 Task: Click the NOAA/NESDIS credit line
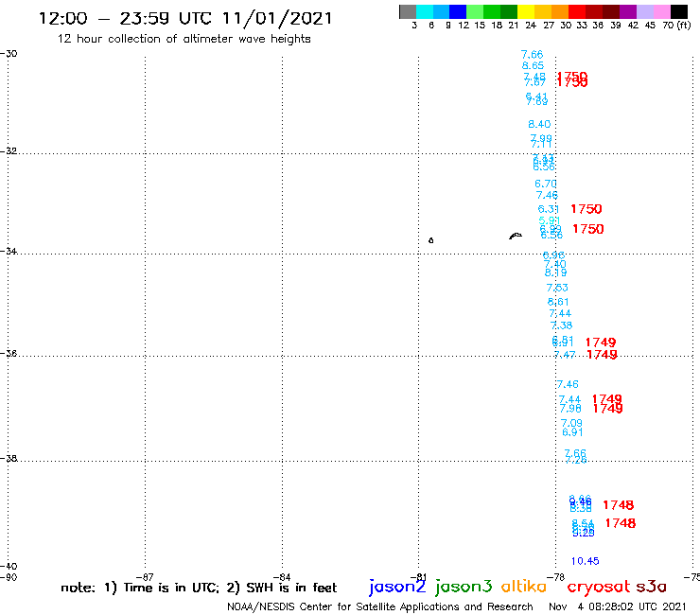coord(380,606)
